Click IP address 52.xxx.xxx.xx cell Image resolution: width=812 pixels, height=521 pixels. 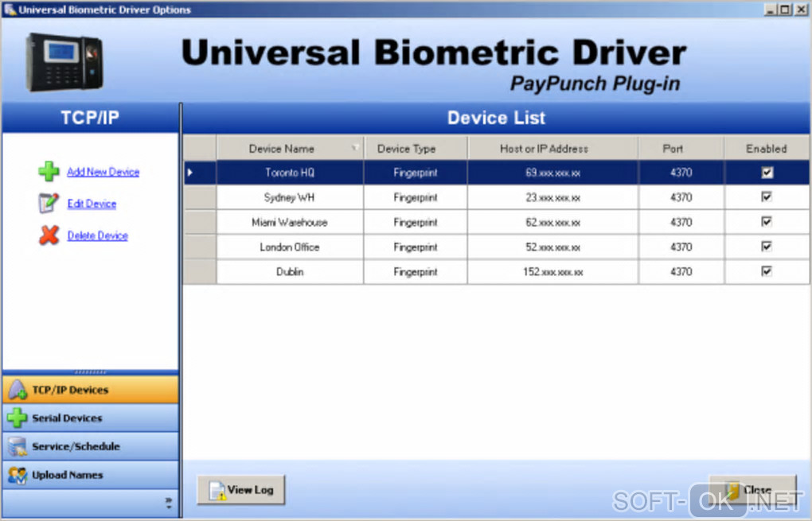552,247
